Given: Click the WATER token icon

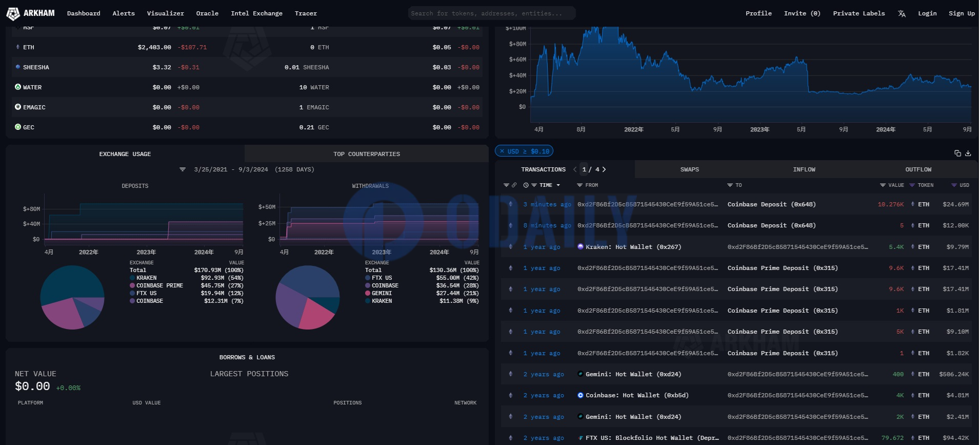Looking at the screenshot, I should 18,87.
